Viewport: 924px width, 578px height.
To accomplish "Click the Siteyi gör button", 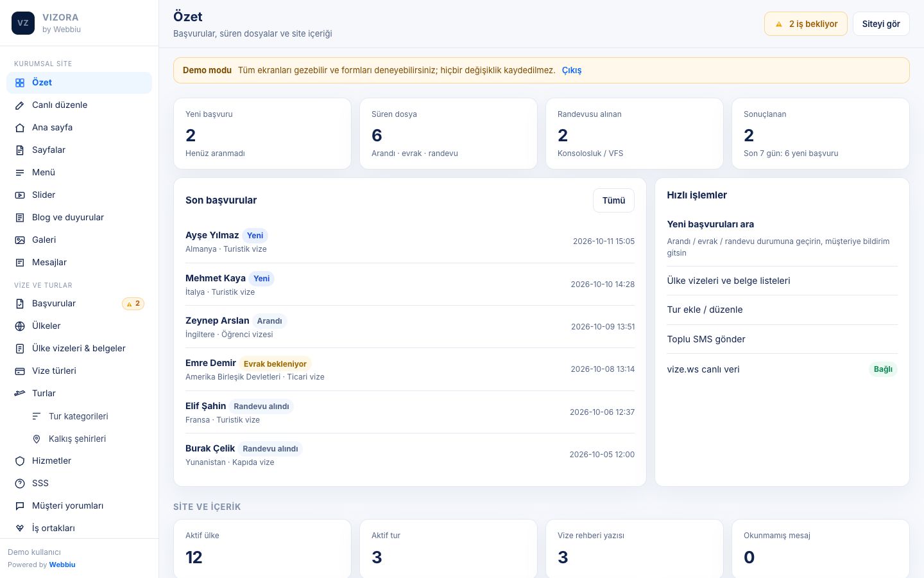I will click(881, 24).
